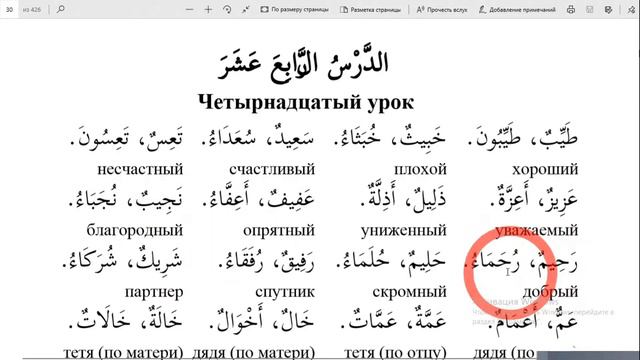The image size is (640, 360).
Task: Click the word 'несчастный'
Action: pos(140,169)
